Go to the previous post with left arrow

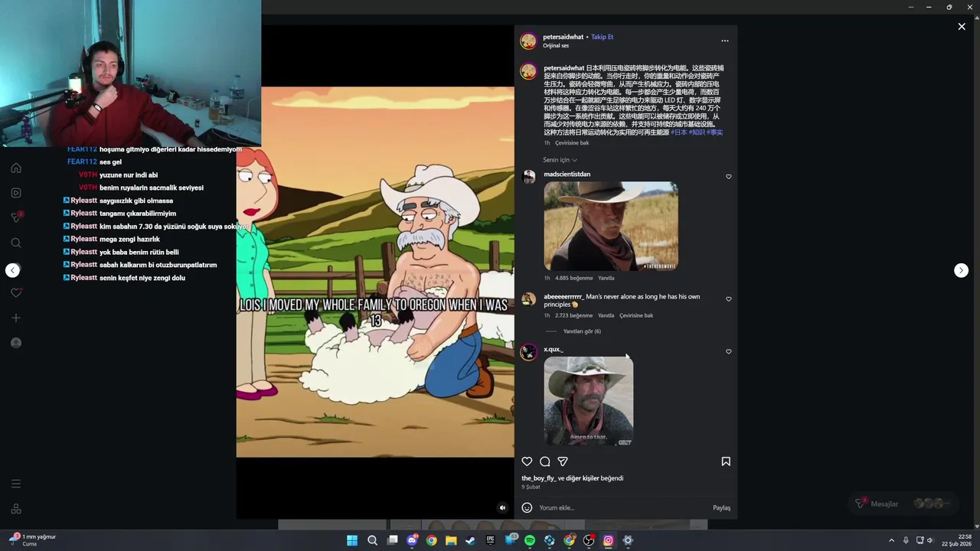[x=12, y=270]
